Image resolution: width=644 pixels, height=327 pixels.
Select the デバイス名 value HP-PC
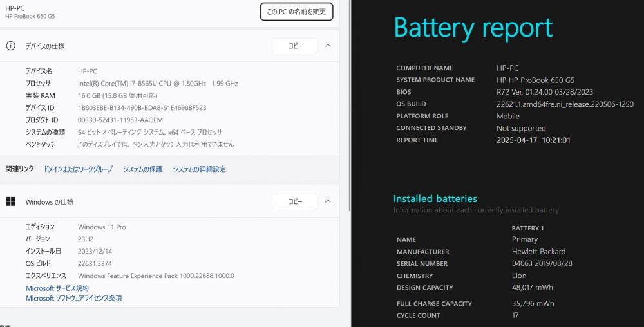[x=88, y=71]
